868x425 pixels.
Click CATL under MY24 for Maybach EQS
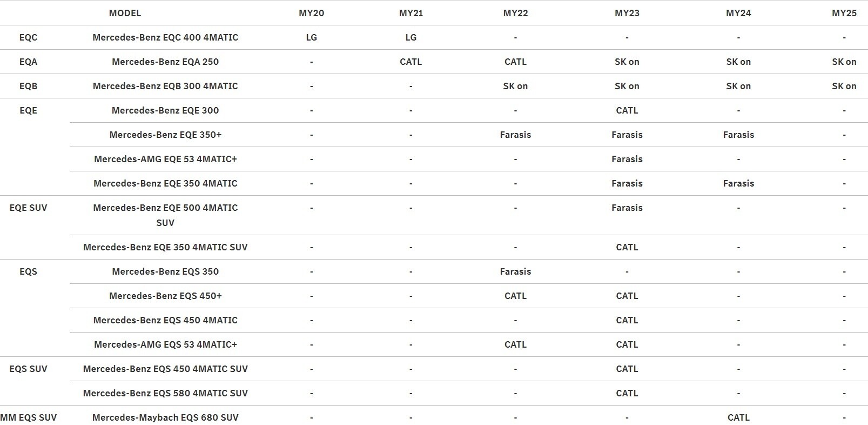738,417
